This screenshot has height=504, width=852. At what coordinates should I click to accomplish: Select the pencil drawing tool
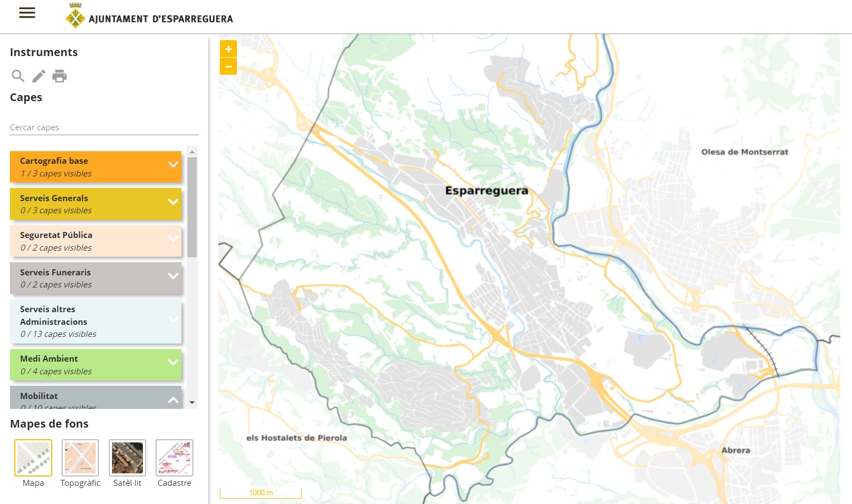(x=38, y=76)
